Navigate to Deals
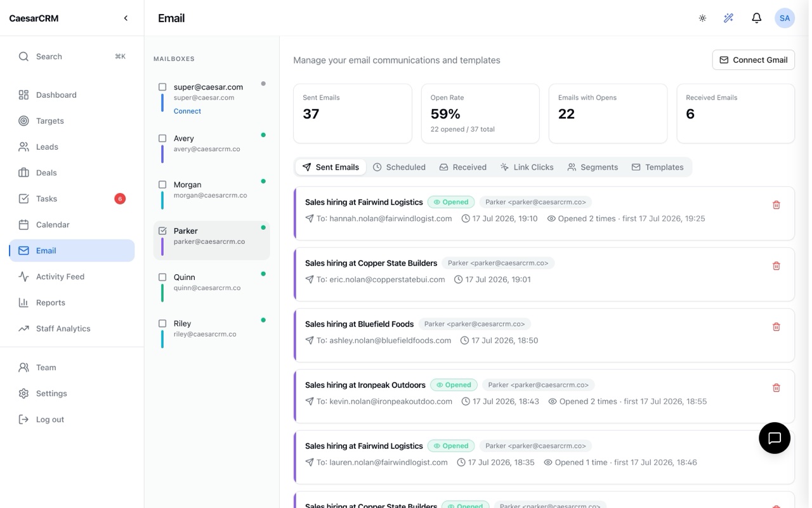The height and width of the screenshot is (508, 812). point(72,173)
